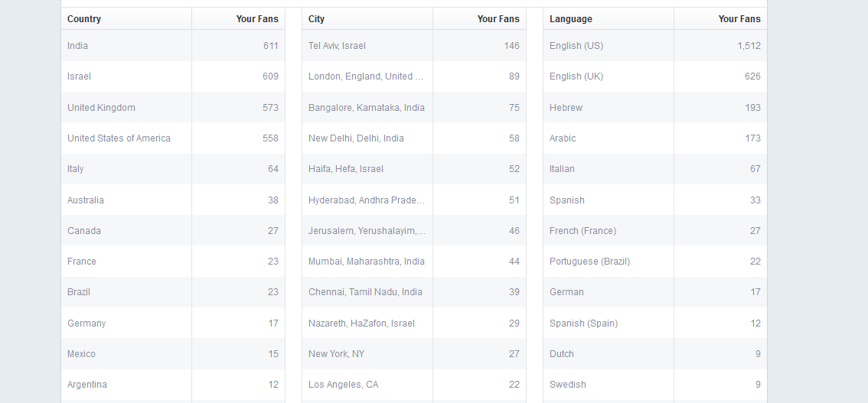Click Arabic language entry
Screen dimensions: 868x403
pos(563,138)
